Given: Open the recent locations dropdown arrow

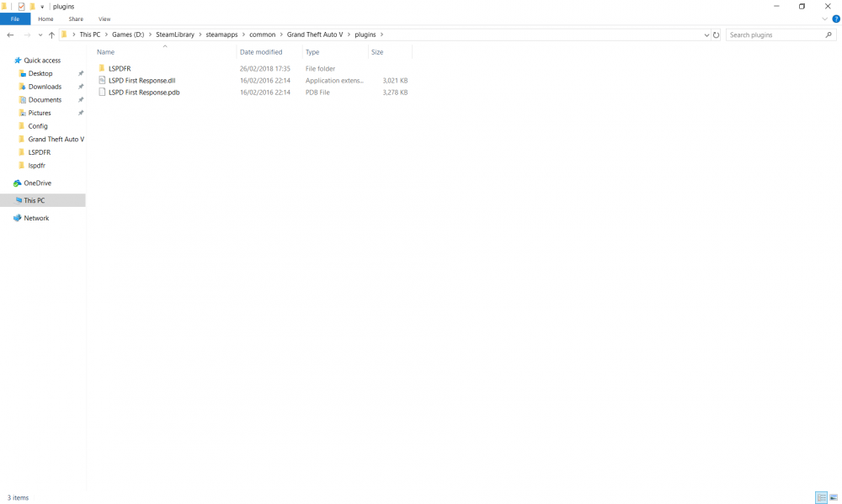Looking at the screenshot, I should point(40,34).
